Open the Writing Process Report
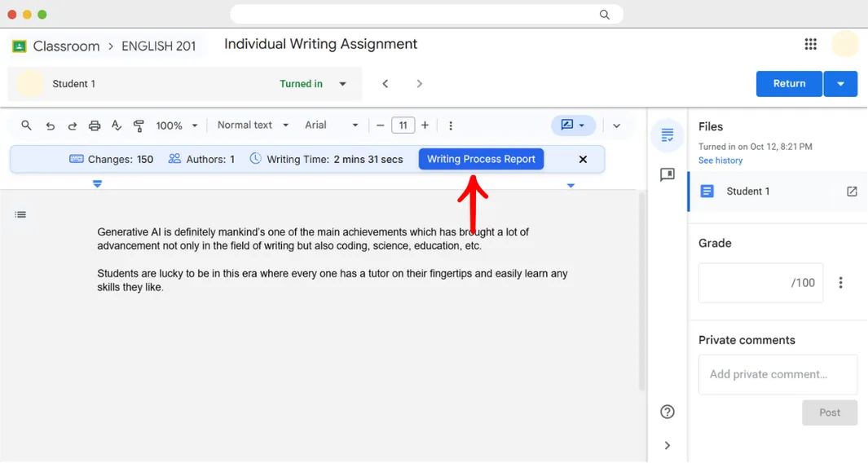Image resolution: width=868 pixels, height=463 pixels. click(x=481, y=159)
